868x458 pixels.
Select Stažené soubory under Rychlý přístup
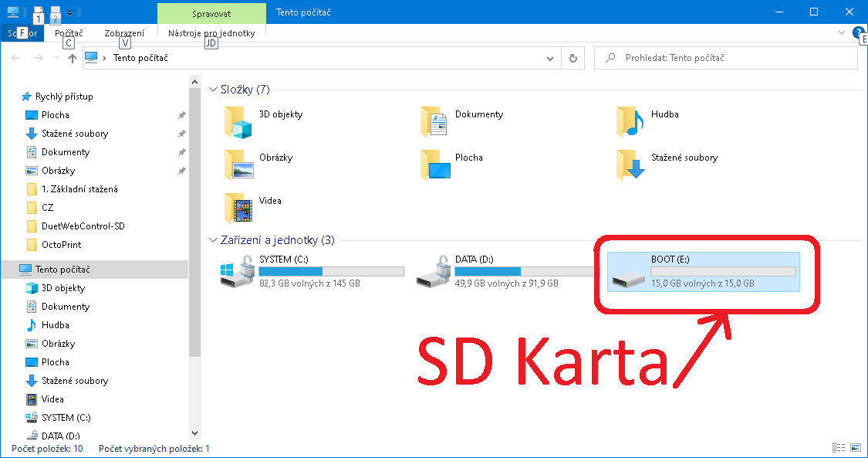(x=67, y=134)
